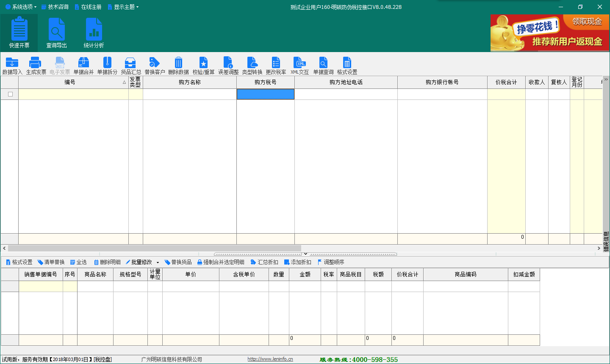Select the 单据拆分 split document icon
The width and height of the screenshot is (610, 364).
tap(107, 63)
